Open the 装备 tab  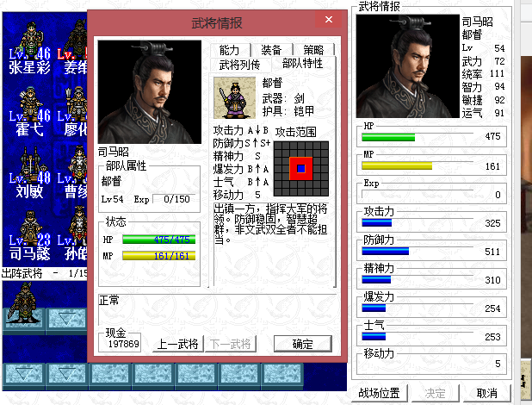point(271,50)
